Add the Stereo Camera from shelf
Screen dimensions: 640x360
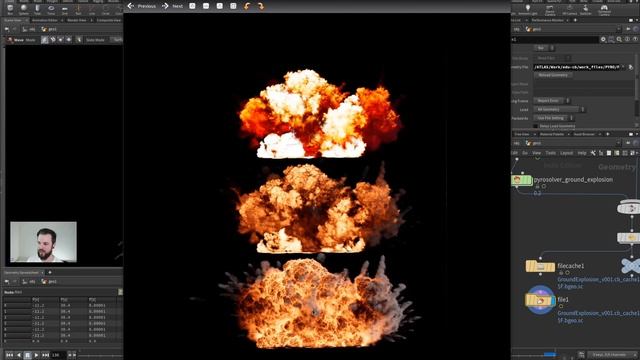coord(550,10)
